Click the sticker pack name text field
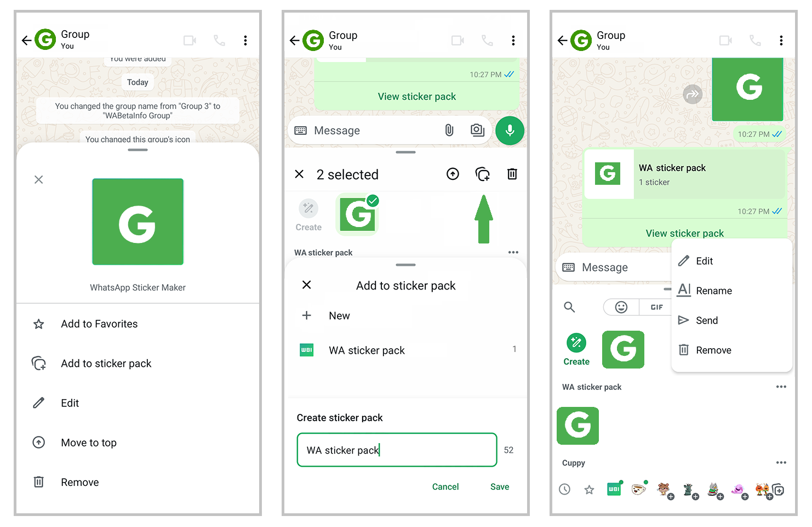Image resolution: width=812 pixels, height=527 pixels. pos(397,450)
